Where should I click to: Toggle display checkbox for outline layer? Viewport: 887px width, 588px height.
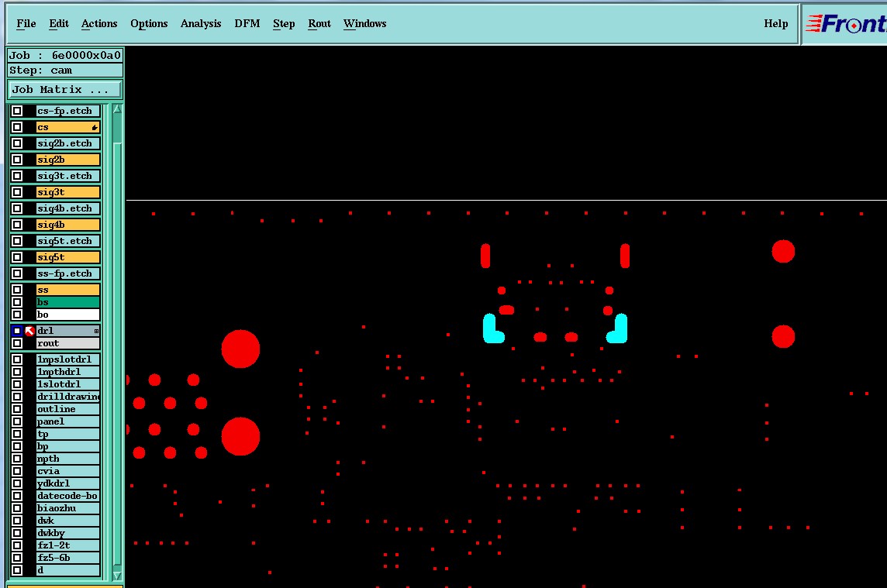coord(17,409)
